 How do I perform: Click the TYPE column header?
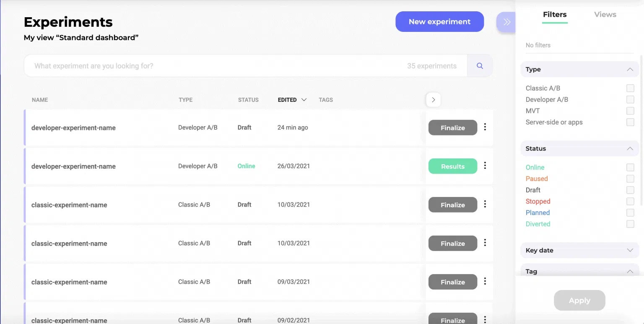click(x=185, y=100)
